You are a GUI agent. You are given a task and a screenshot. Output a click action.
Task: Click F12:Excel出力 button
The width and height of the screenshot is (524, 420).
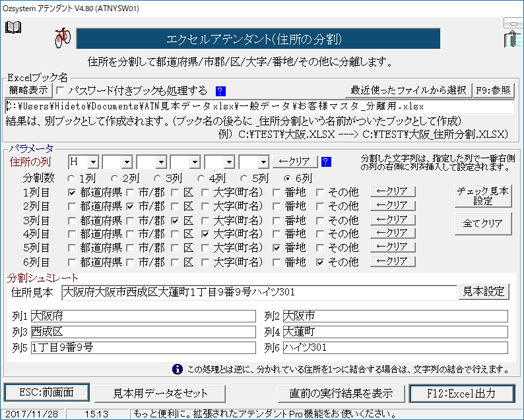[461, 394]
